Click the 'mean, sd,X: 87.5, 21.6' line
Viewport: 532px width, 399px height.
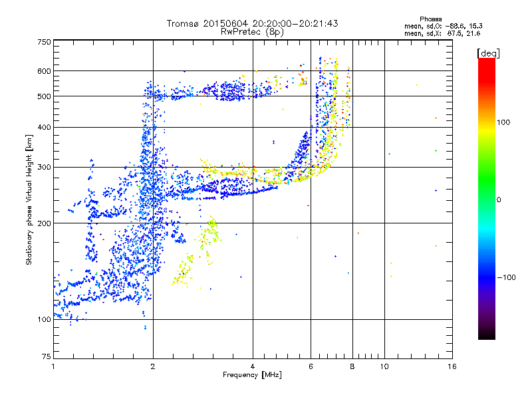pos(442,33)
